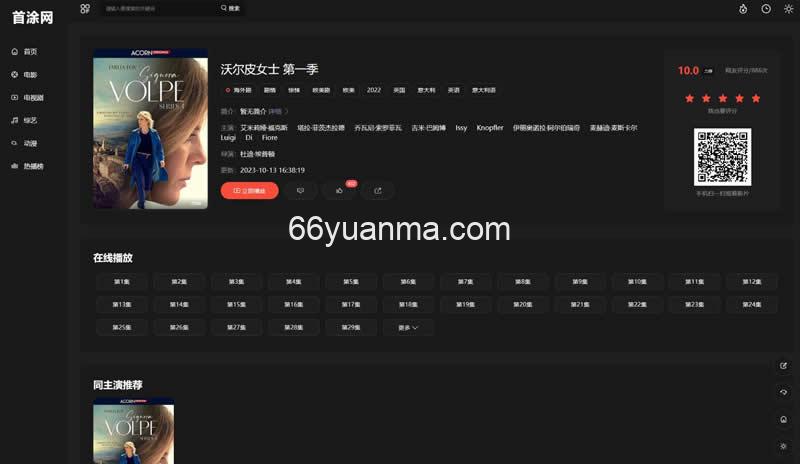The width and height of the screenshot is (800, 464).
Task: Open the recommended Volpe poster under 同主演推荐
Action: (133, 431)
